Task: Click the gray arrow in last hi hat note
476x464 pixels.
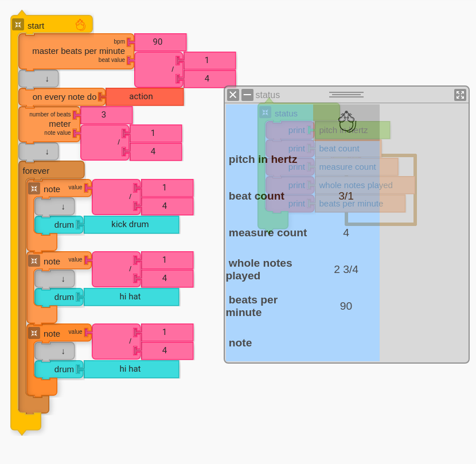Action: [x=54, y=351]
